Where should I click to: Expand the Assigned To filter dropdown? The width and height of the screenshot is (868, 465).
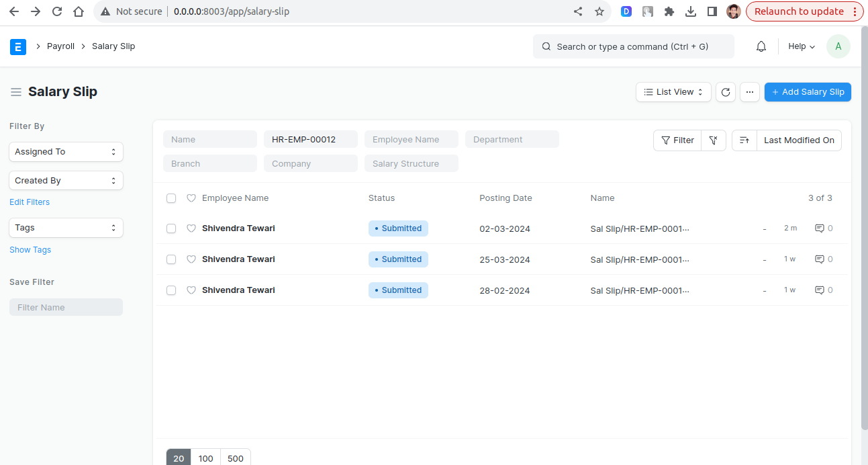coord(65,151)
